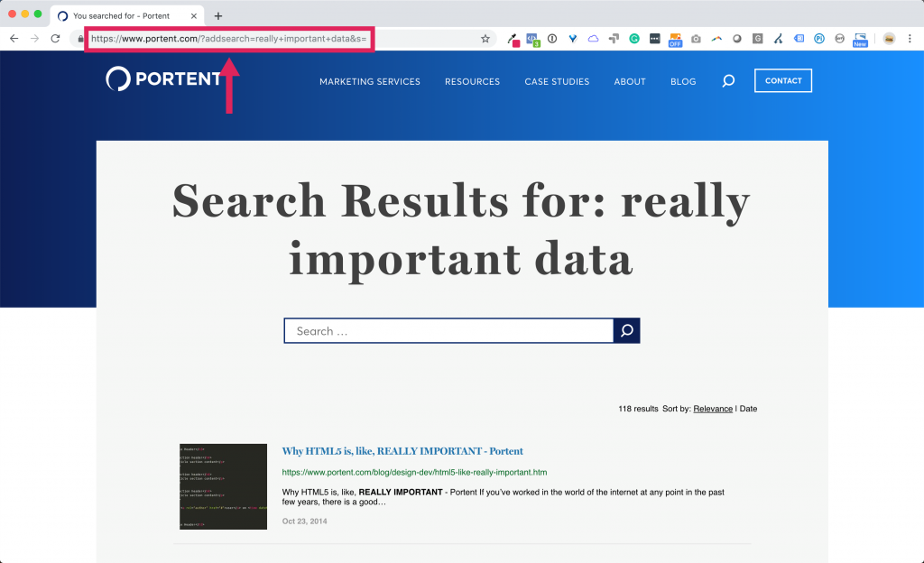
Task: Sort results by Relevance
Action: pyautogui.click(x=713, y=408)
